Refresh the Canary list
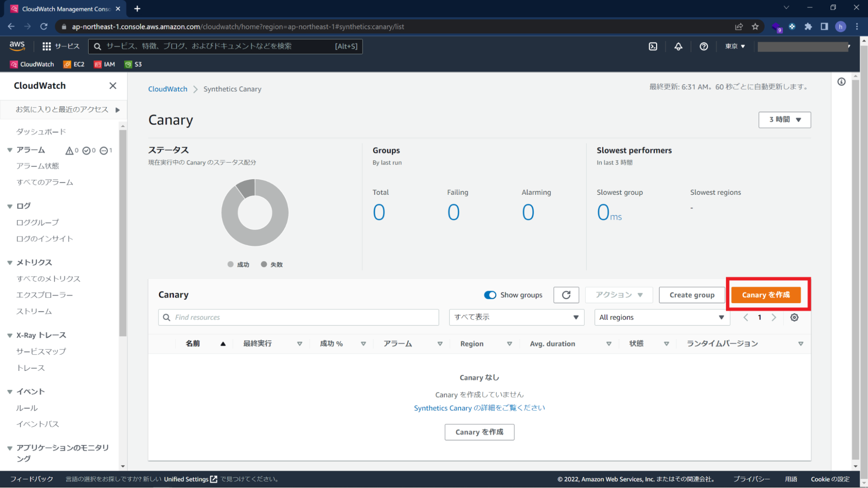Image resolution: width=868 pixels, height=488 pixels. point(566,295)
